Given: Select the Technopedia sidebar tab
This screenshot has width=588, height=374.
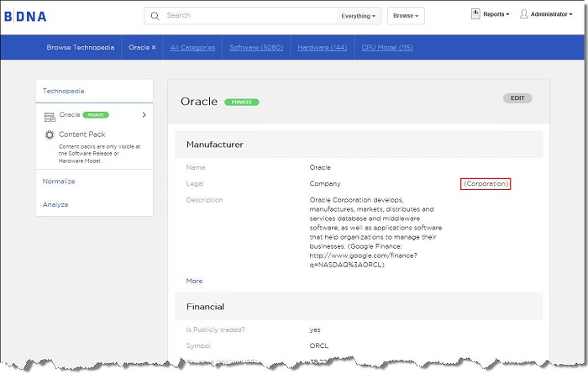Looking at the screenshot, I should (x=63, y=91).
